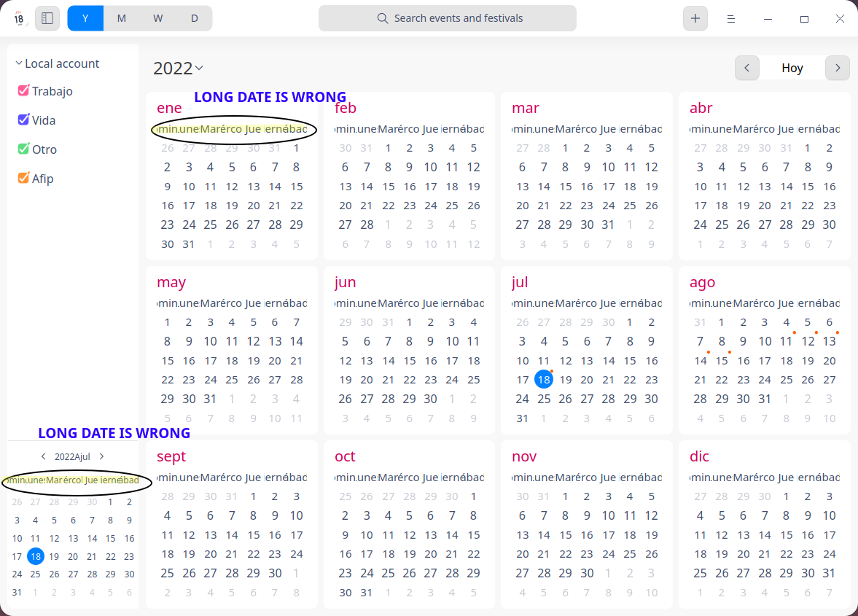The image size is (858, 616).
Task: Click the calendar app icon
Action: click(19, 18)
